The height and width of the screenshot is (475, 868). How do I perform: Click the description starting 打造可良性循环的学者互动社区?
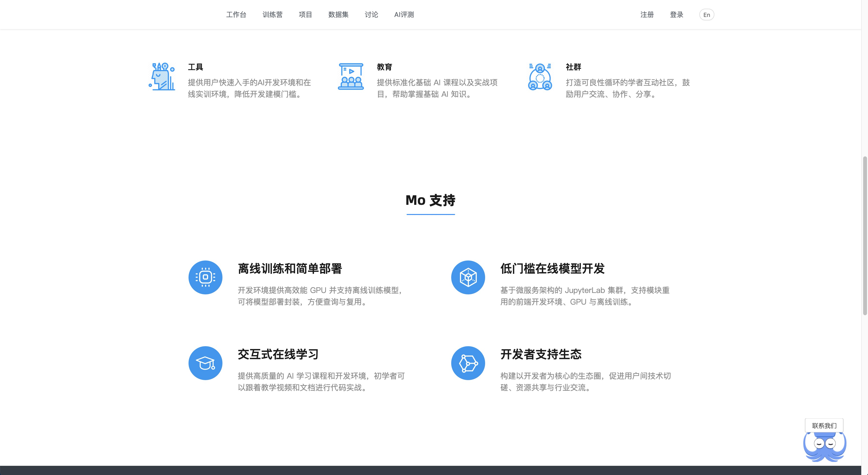click(628, 88)
